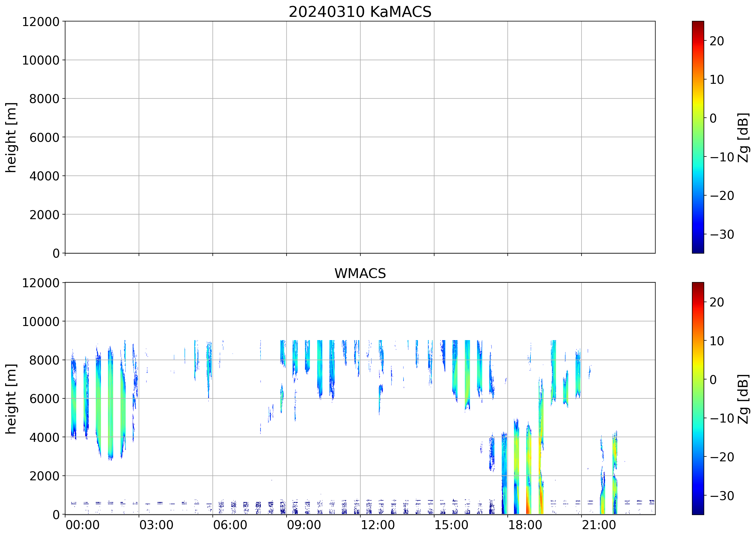Click the 6000 tick on WMACS y-axis
The height and width of the screenshot is (537, 756).
pyautogui.click(x=44, y=399)
